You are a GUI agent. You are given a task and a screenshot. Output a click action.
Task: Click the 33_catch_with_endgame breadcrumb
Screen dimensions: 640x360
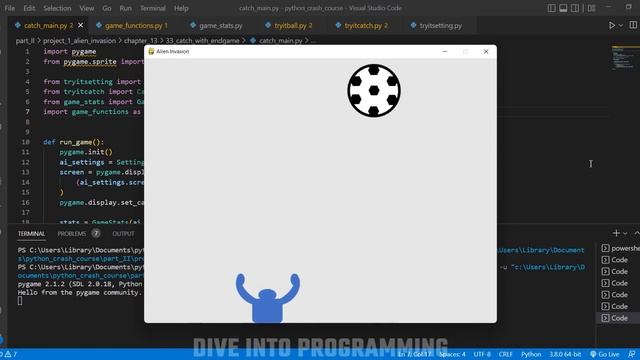pos(202,40)
